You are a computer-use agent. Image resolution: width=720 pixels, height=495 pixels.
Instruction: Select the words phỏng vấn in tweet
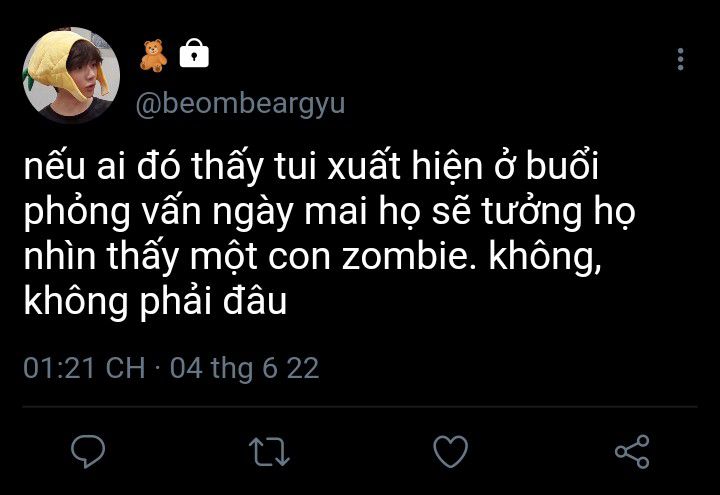[112, 212]
